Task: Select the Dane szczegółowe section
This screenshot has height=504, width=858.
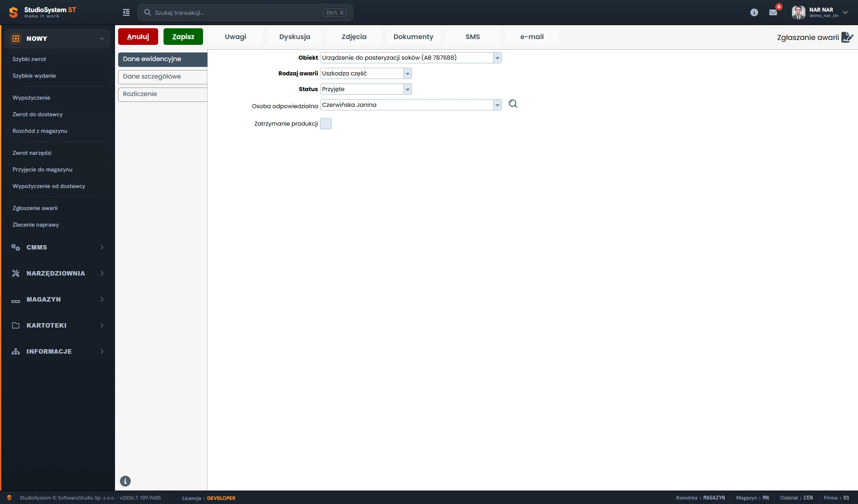Action: (x=163, y=77)
